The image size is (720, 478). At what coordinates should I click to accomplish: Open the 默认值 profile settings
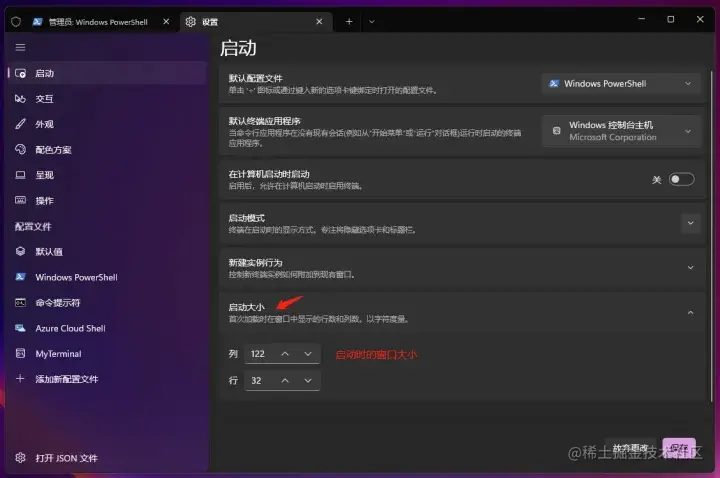point(108,252)
